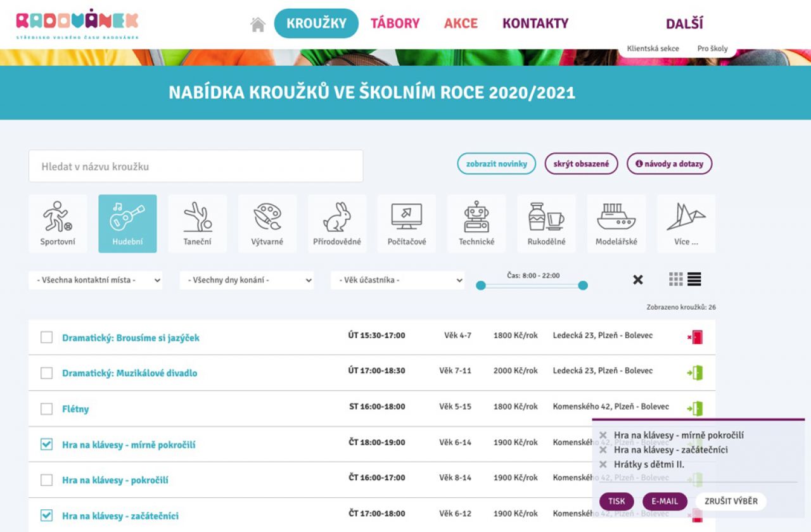Switch to grid view layout icon
The height and width of the screenshot is (532, 811).
tap(676, 279)
